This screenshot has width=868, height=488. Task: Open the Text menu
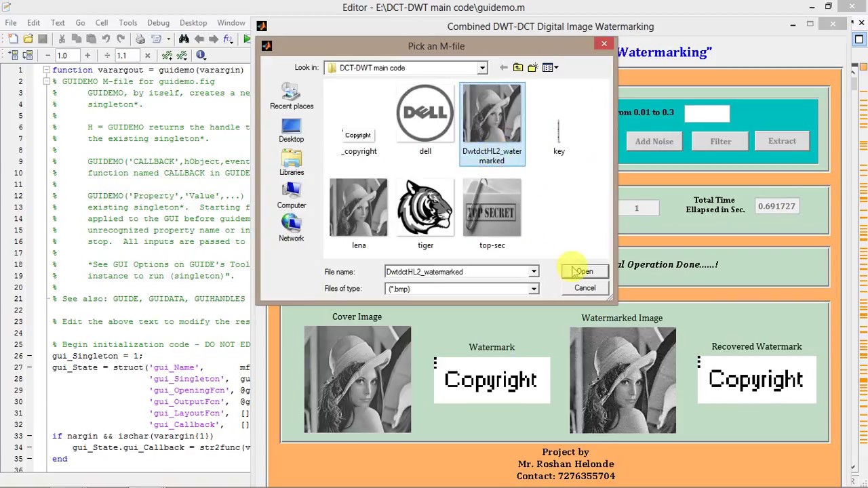pos(58,22)
